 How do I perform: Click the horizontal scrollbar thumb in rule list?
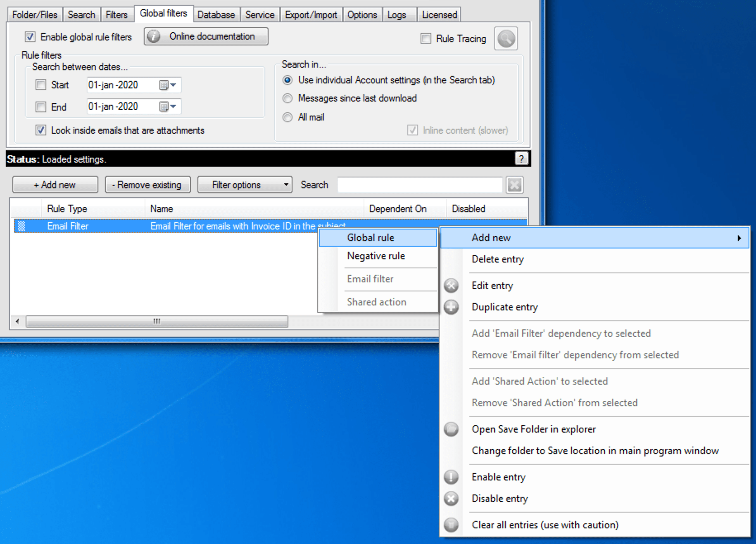point(157,322)
